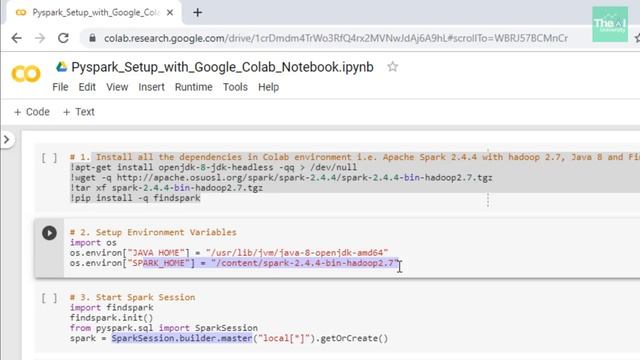Image resolution: width=640 pixels, height=360 pixels.
Task: Click the '!pip install -q findspark' line
Action: pyautogui.click(x=135, y=198)
